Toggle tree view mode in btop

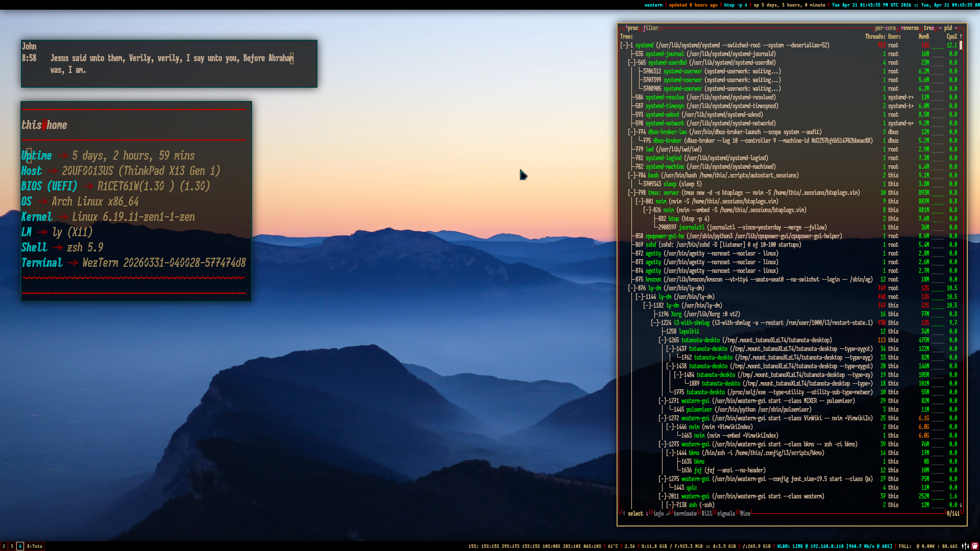pyautogui.click(x=929, y=28)
